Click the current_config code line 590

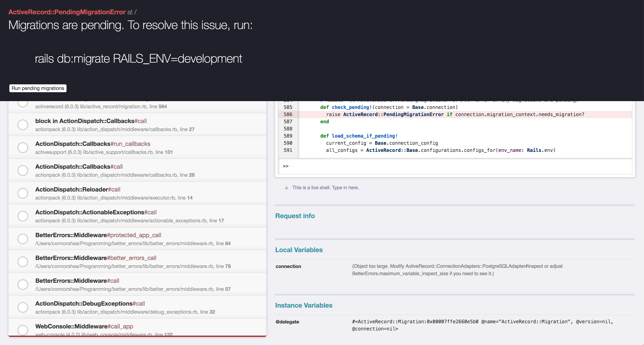pos(382,143)
